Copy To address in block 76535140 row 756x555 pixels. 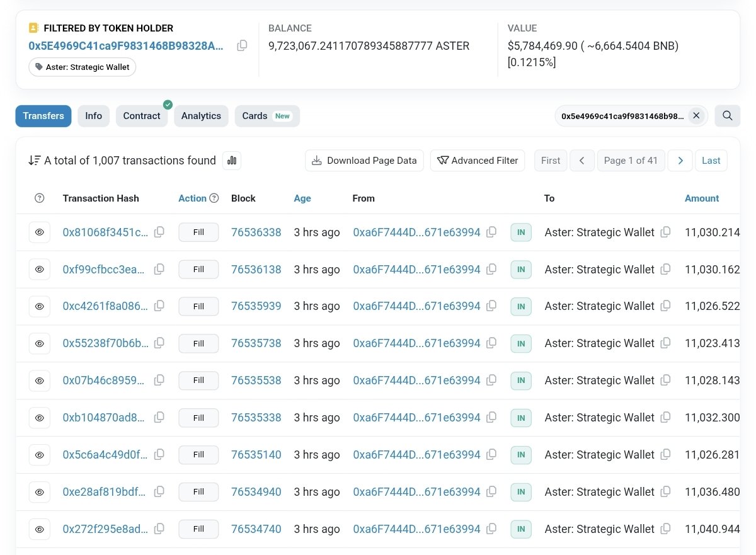tap(665, 454)
